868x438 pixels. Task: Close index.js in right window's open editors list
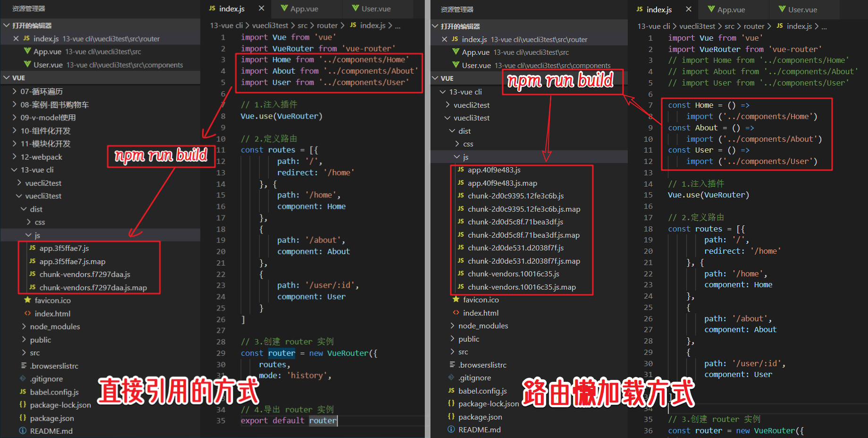tap(445, 40)
